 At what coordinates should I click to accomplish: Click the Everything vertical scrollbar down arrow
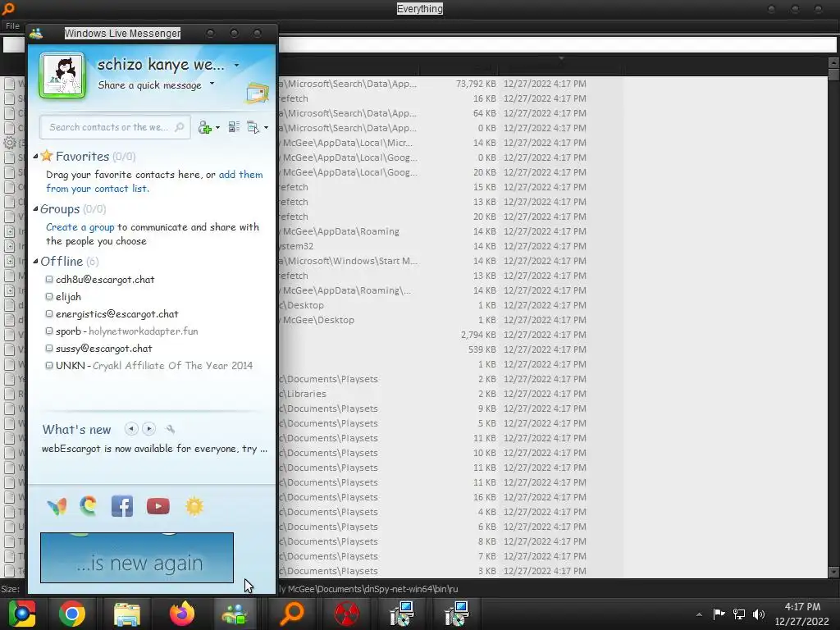(x=833, y=573)
